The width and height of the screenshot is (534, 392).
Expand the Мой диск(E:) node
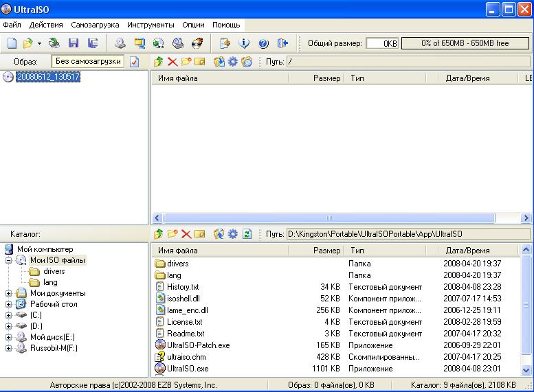[x=8, y=337]
